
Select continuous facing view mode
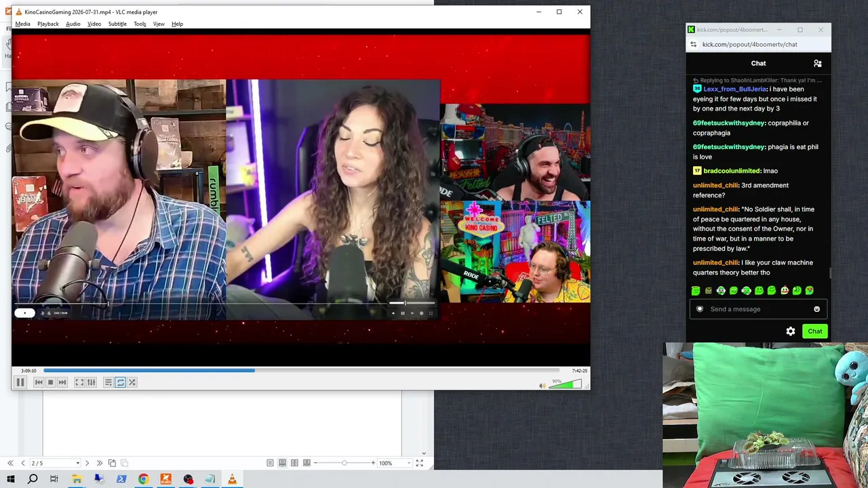tap(307, 463)
